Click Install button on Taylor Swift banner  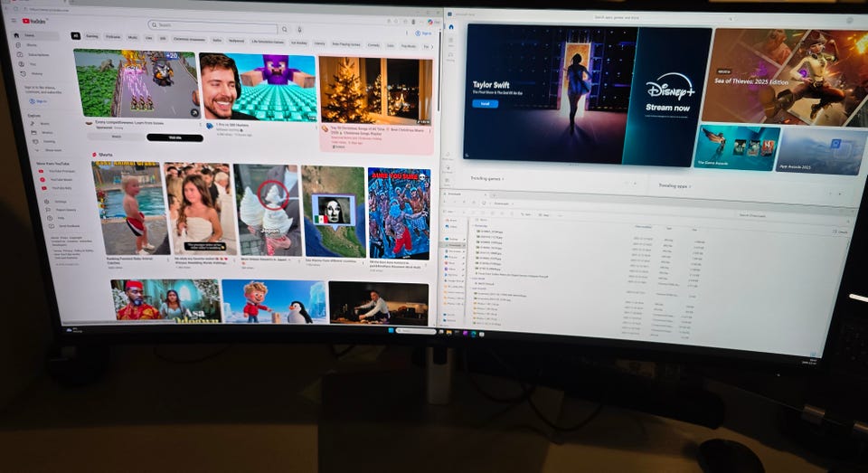[x=485, y=104]
